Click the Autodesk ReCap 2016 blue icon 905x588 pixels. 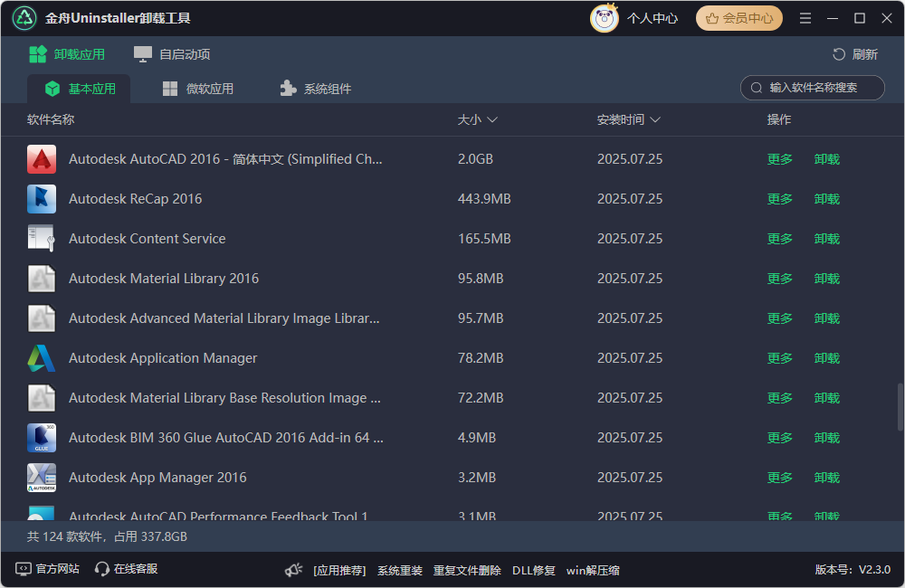click(x=42, y=198)
